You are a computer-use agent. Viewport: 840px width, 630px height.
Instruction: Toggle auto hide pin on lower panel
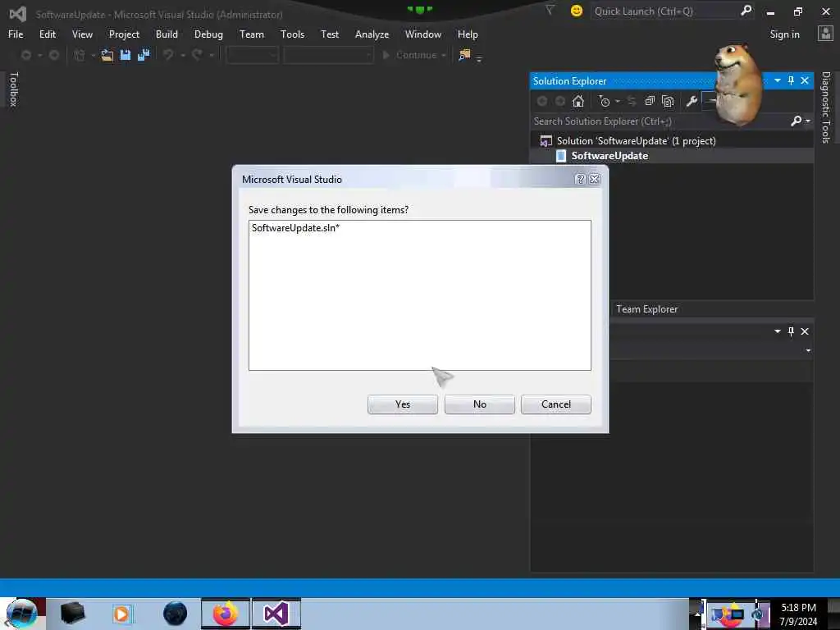click(792, 331)
